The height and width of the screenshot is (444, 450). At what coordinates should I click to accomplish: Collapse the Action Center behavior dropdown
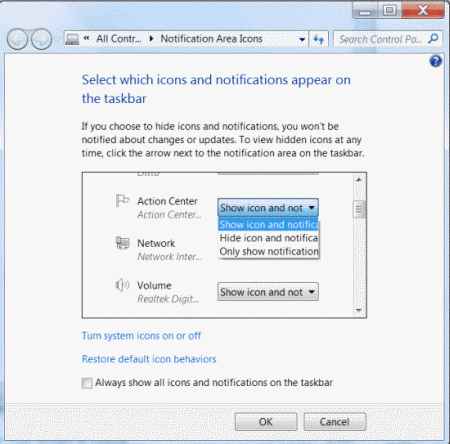(268, 208)
